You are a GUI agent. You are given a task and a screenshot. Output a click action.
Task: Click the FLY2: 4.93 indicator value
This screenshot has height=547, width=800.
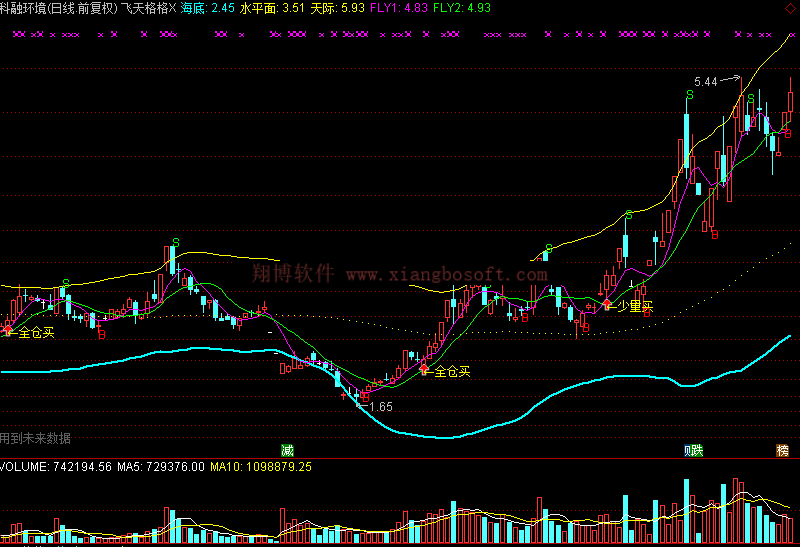tap(462, 8)
